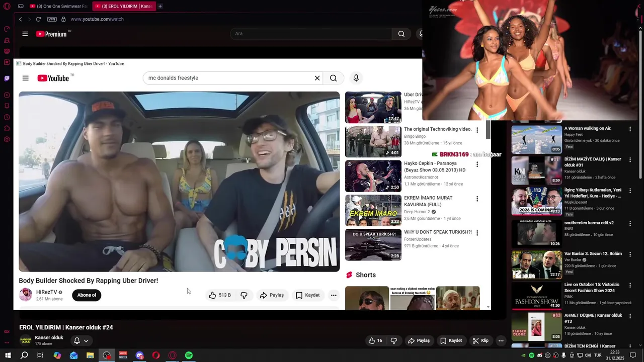This screenshot has height=362, width=644.
Task: Toggle the VPN badge in address bar
Action: pos(52,19)
